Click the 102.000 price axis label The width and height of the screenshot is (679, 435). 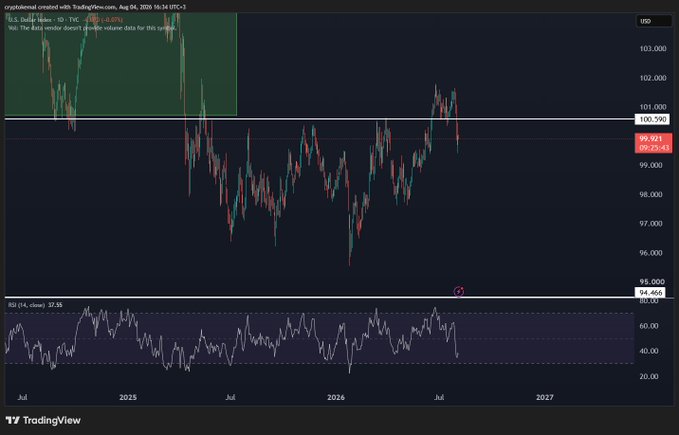[x=653, y=78]
